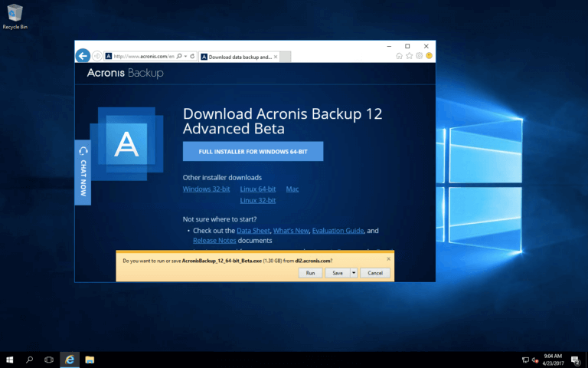Click the Acronis Backup logo
Viewport: 588px width, 368px height.
tap(126, 73)
